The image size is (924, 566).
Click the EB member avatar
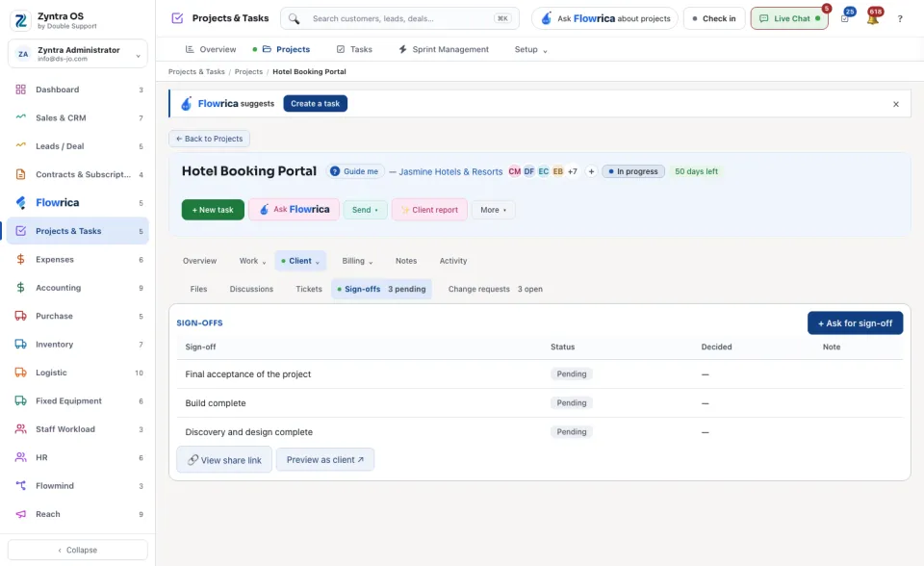coord(558,171)
